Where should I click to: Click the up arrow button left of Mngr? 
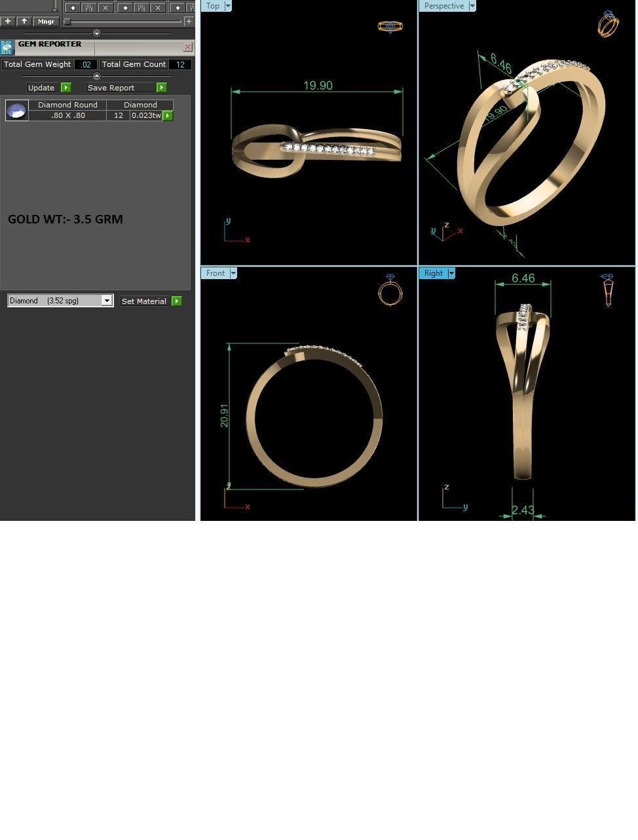click(x=24, y=22)
